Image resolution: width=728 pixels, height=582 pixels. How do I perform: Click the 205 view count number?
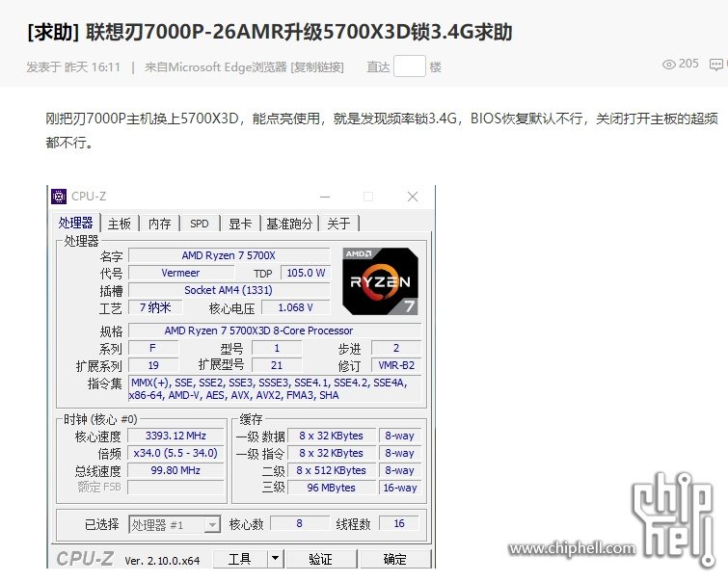tap(688, 64)
